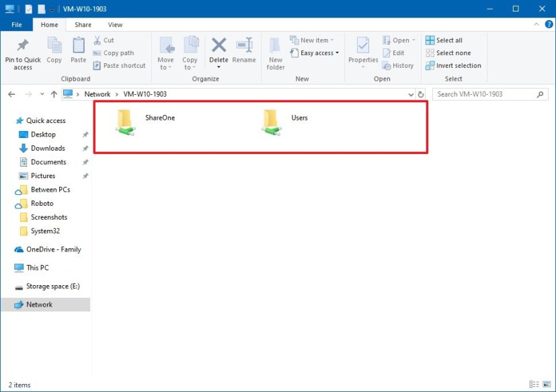Show file History
The height and width of the screenshot is (392, 556).
coord(398,66)
